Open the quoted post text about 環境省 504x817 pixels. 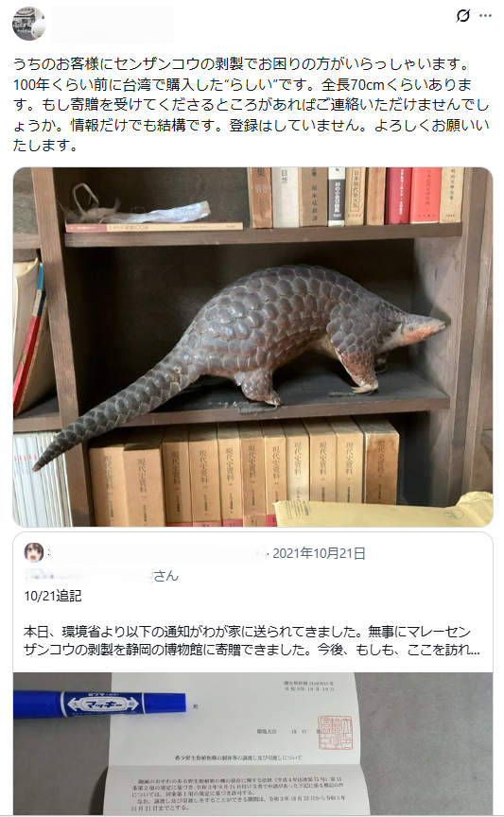[x=252, y=641]
